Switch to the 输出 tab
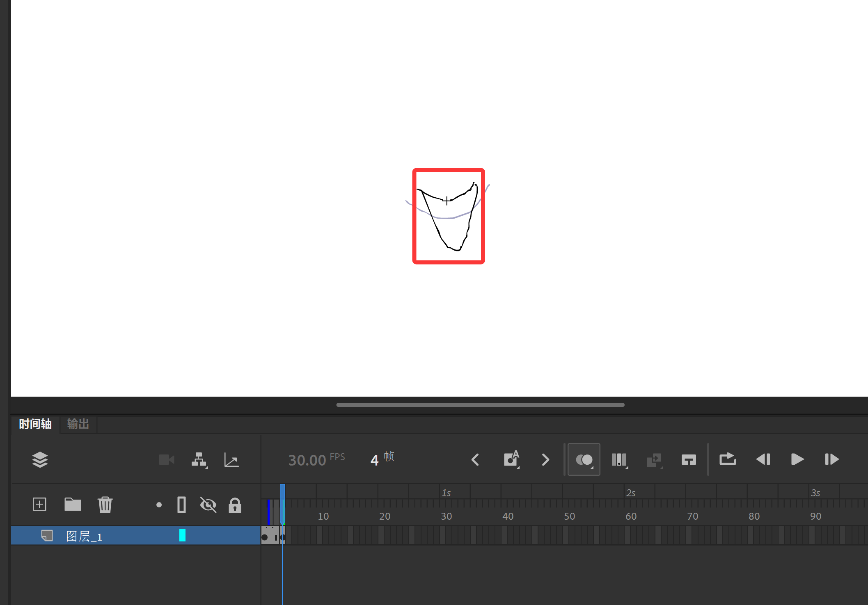 78,424
